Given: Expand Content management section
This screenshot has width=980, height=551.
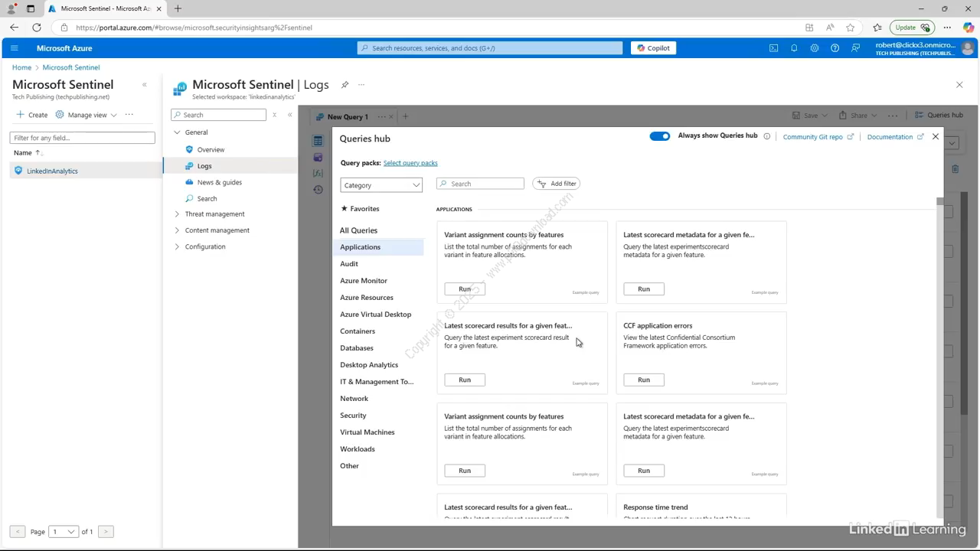Looking at the screenshot, I should 177,230.
